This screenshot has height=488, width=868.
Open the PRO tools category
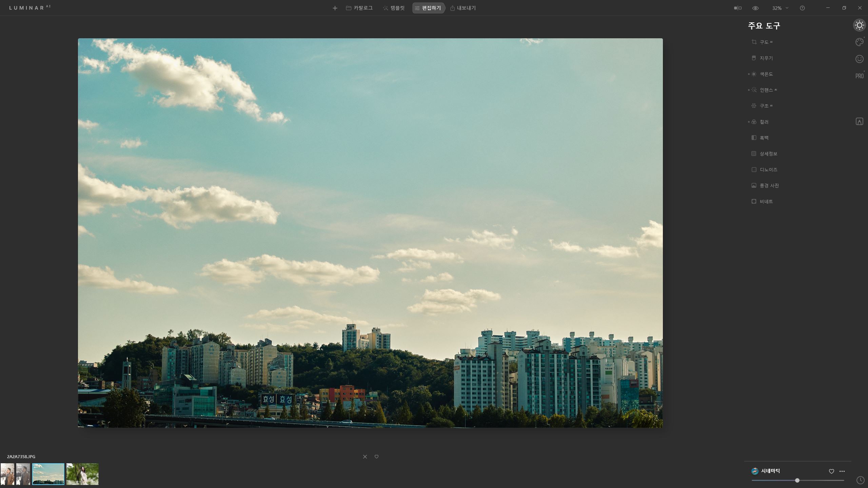859,76
